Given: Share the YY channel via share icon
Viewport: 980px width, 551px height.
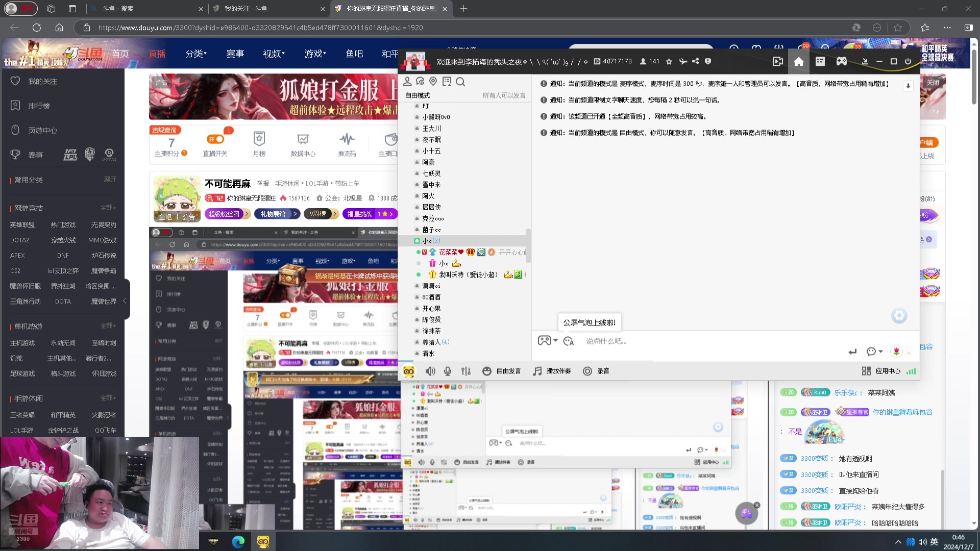Looking at the screenshot, I should point(695,61).
